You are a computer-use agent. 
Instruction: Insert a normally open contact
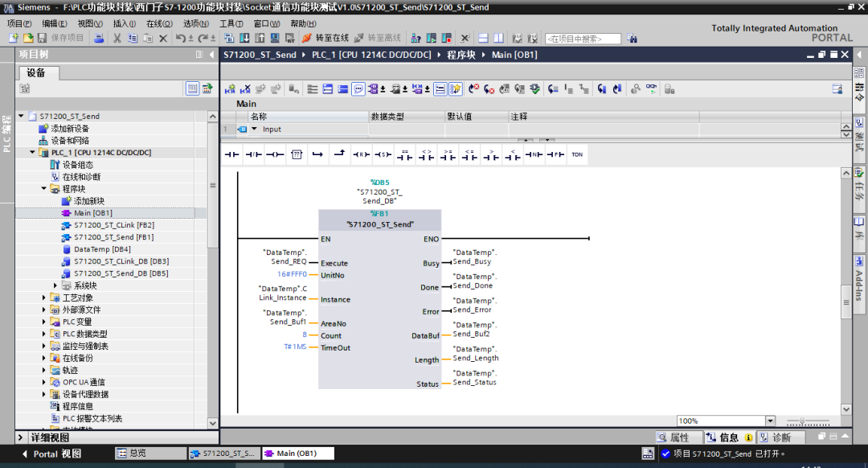(232, 154)
